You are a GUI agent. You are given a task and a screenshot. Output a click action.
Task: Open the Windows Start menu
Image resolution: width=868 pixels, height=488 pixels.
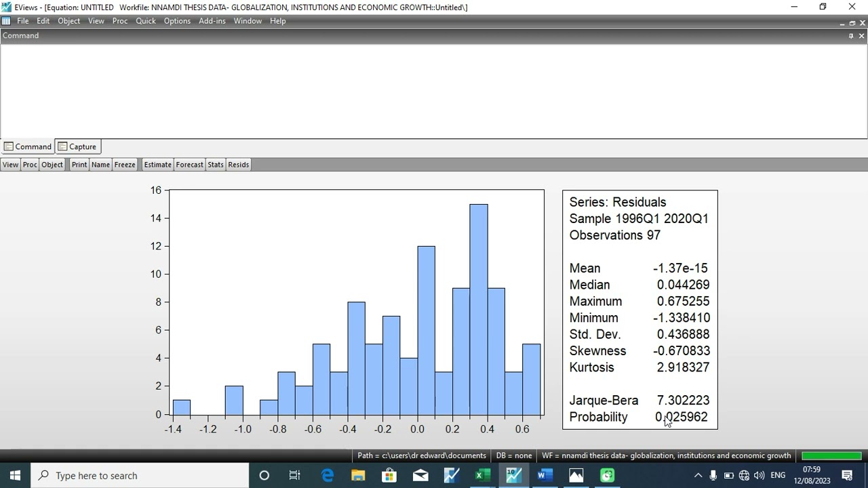pyautogui.click(x=15, y=476)
